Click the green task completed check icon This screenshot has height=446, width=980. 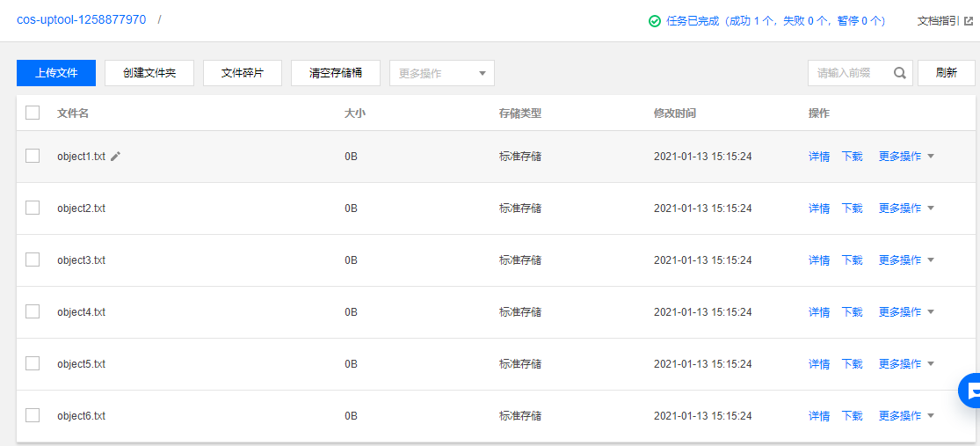[655, 20]
